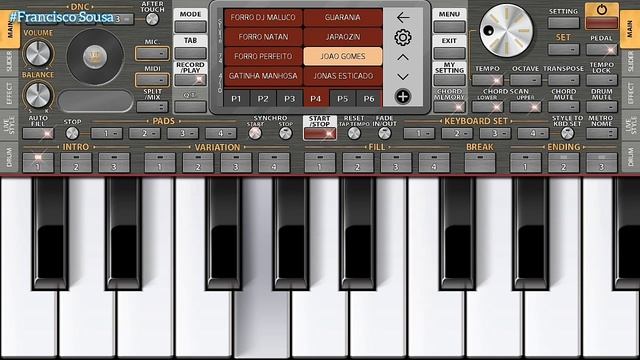
Task: Select the P4 page tab
Action: point(316,98)
